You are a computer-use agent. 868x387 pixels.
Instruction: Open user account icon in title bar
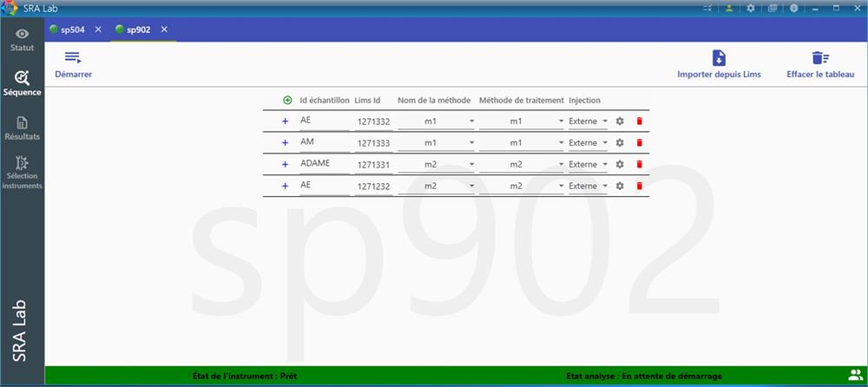click(731, 8)
